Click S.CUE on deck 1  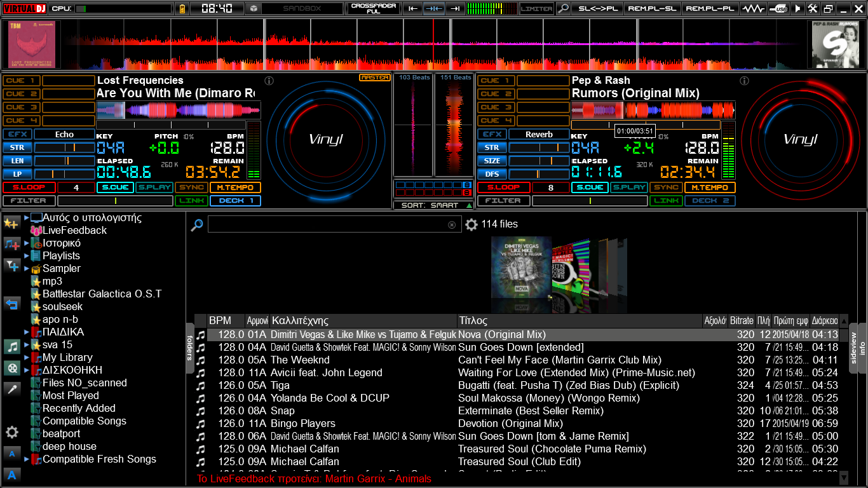click(x=114, y=187)
